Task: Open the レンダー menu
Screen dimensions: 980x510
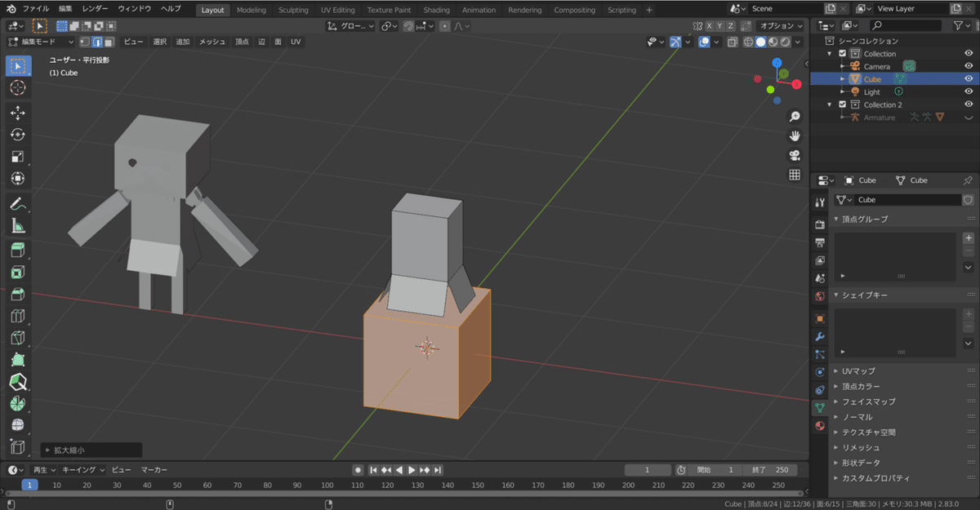Action: click(x=96, y=9)
